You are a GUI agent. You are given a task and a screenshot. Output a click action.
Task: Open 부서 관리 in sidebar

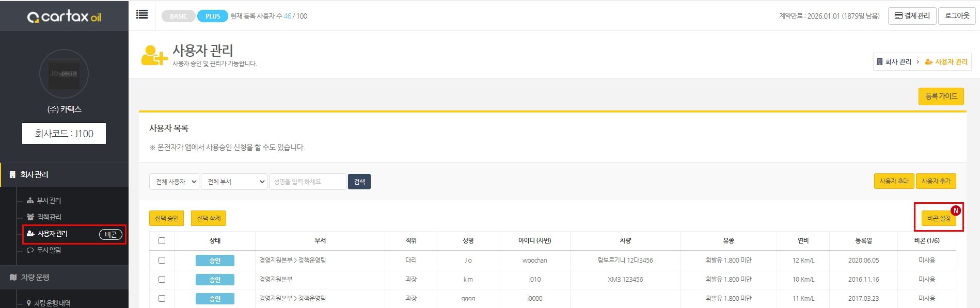coord(49,200)
